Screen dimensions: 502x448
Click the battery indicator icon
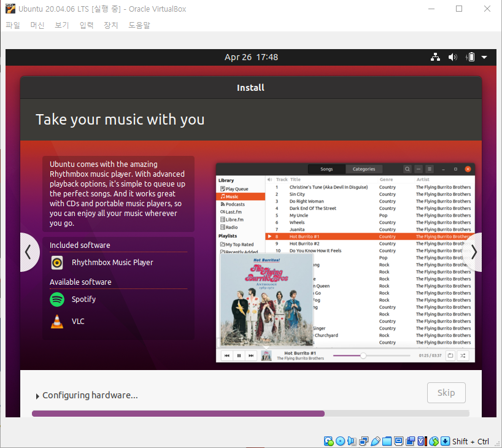click(470, 57)
